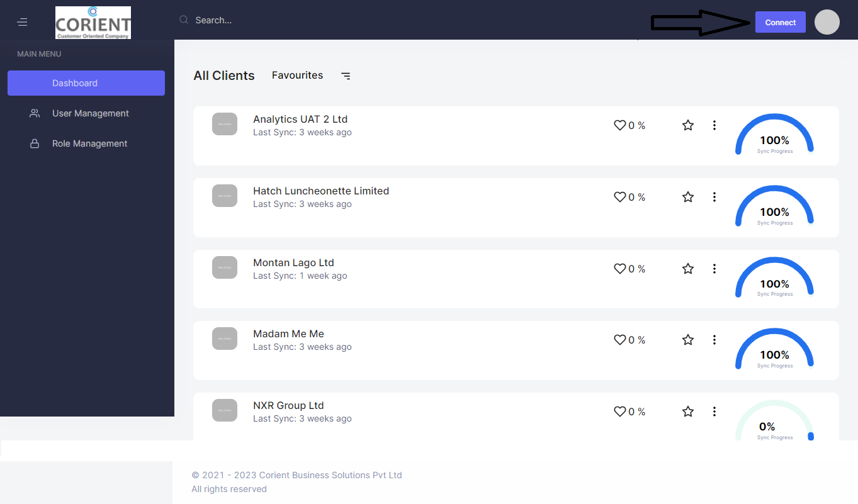Click heart icon for Montan Lago Ltd
This screenshot has height=504, width=858.
(x=619, y=269)
